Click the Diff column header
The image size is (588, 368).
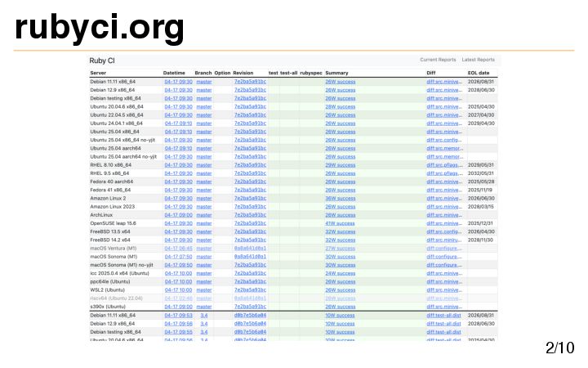point(431,73)
